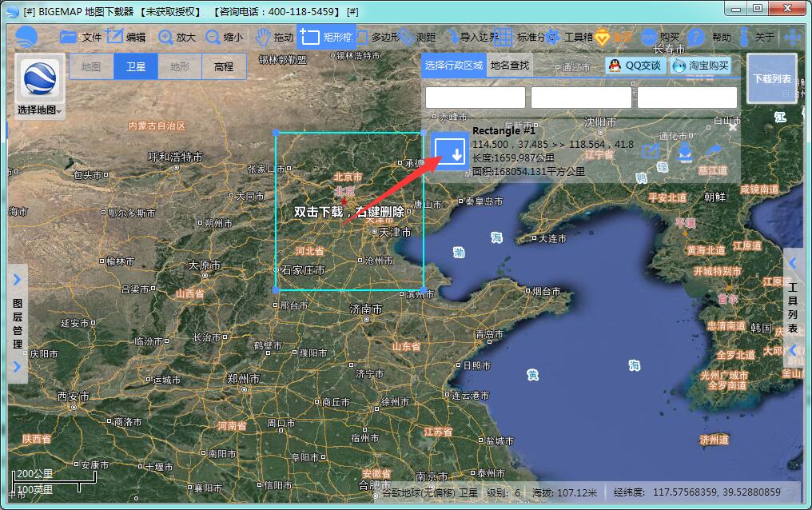Open the 帮助 help menu
The width and height of the screenshot is (812, 510).
point(709,37)
